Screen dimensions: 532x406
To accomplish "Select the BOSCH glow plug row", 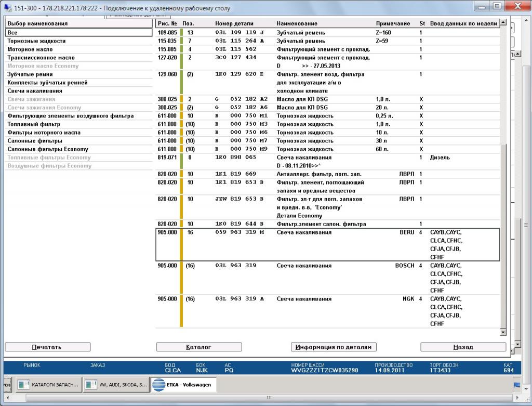I will click(328, 278).
